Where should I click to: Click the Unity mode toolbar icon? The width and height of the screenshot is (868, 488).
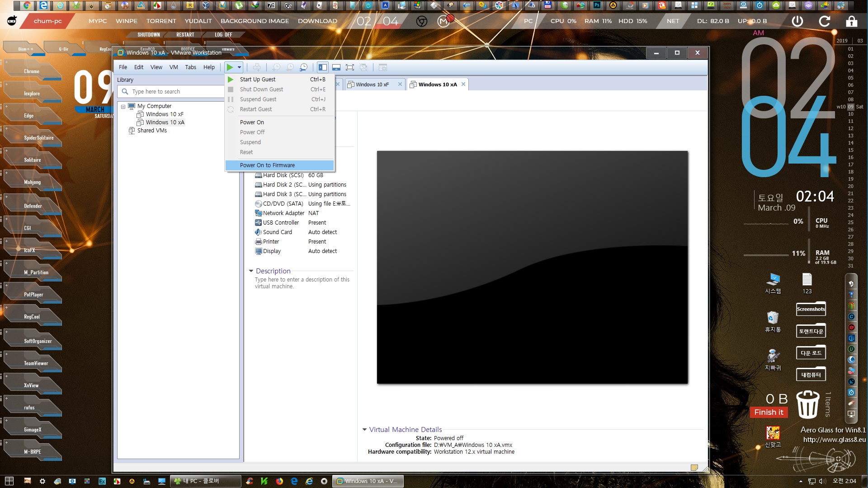click(x=363, y=67)
